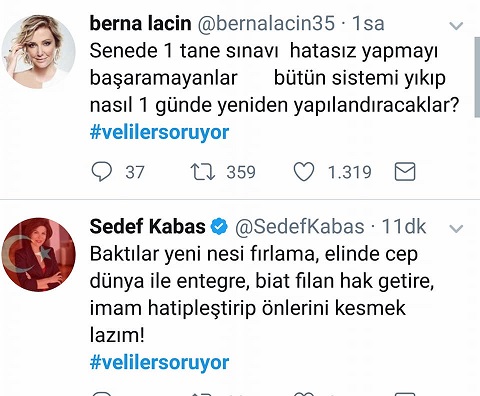Retweet berna lacin's tweet

pos(203,172)
